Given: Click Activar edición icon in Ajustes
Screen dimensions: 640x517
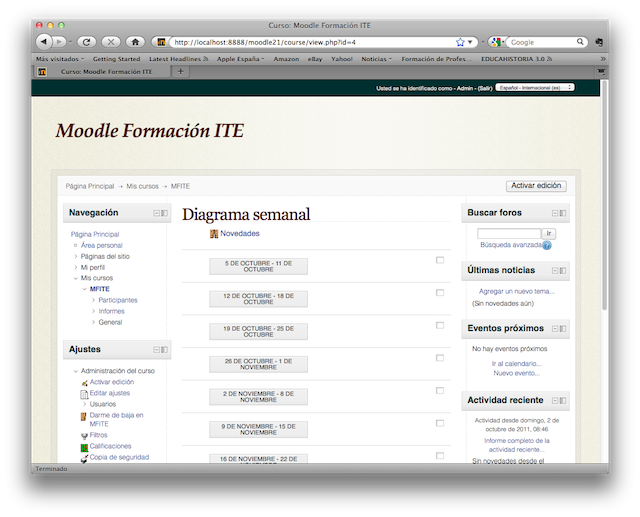Looking at the screenshot, I should coord(85,383).
